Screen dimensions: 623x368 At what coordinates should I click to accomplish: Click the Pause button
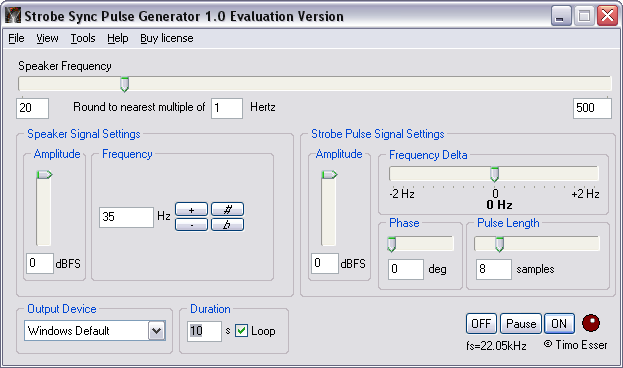(x=521, y=324)
